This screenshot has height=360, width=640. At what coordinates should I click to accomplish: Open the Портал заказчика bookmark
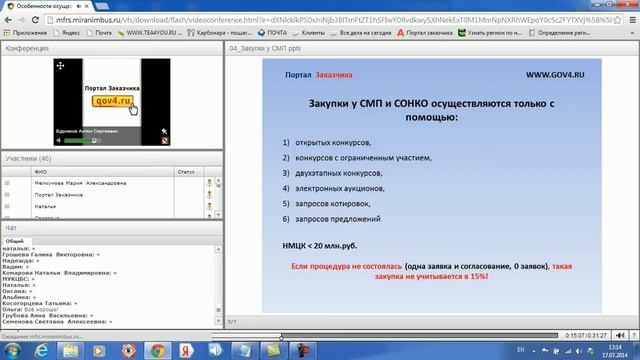(x=425, y=33)
